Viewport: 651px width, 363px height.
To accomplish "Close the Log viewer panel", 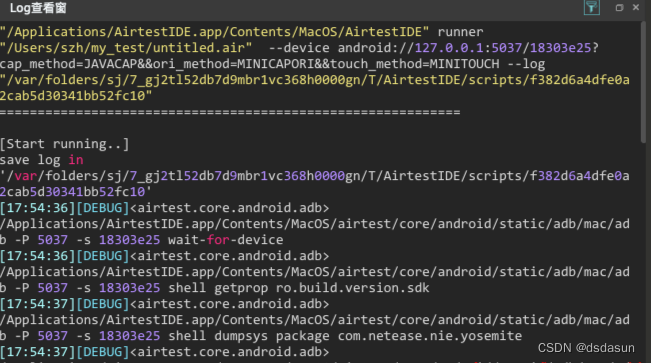I will tap(636, 7).
